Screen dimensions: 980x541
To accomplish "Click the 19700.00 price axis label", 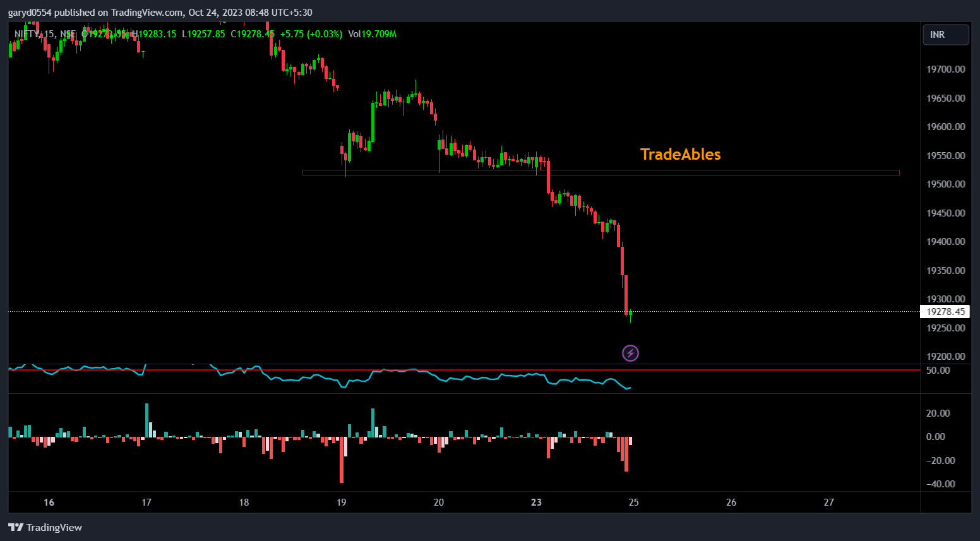I will click(x=945, y=69).
